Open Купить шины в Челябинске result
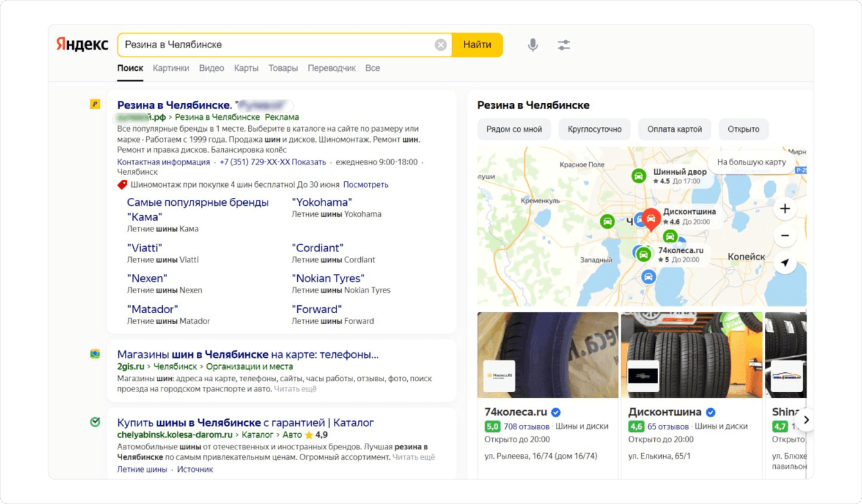Viewport: 862px width, 504px height. click(245, 422)
